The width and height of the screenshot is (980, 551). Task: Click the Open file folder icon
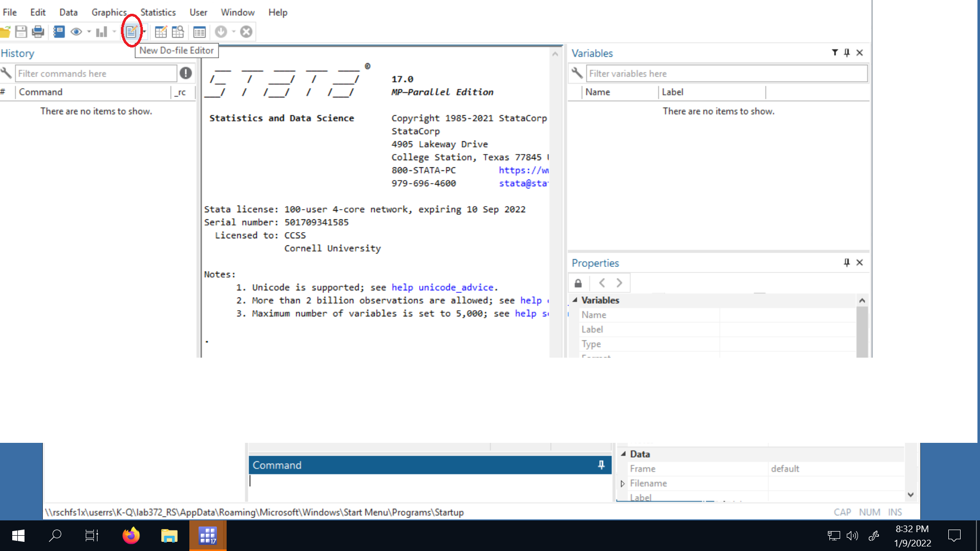tap(5, 32)
